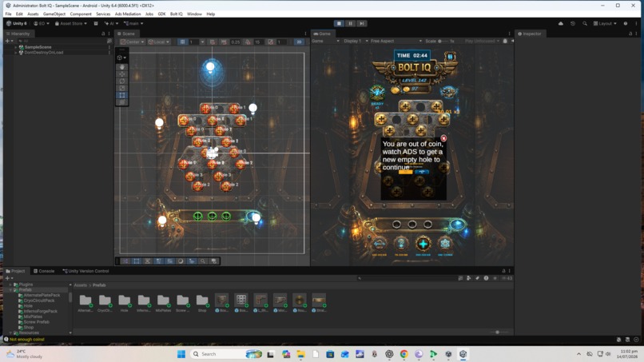
Task: Step forward one frame
Action: (362, 23)
